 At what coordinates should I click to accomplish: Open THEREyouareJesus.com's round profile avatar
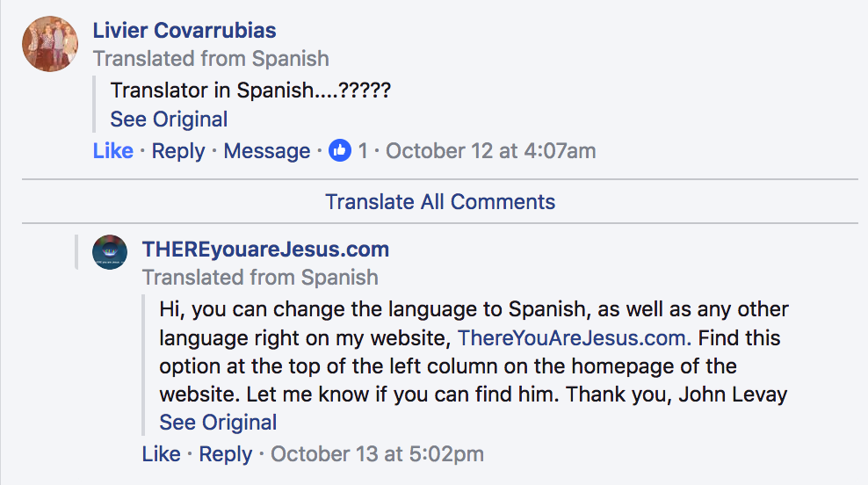110,252
